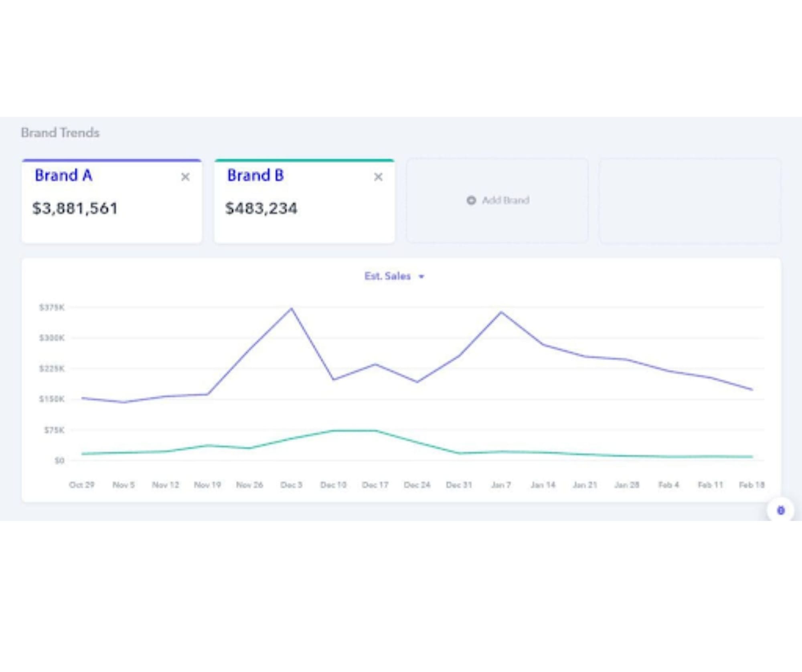
Task: Click the Add Brand label
Action: (505, 200)
